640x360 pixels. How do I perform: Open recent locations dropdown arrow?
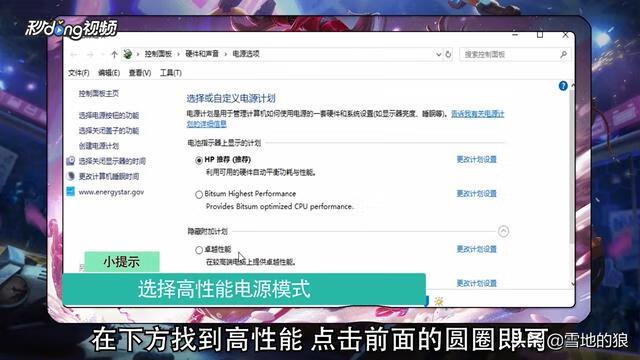[x=102, y=54]
